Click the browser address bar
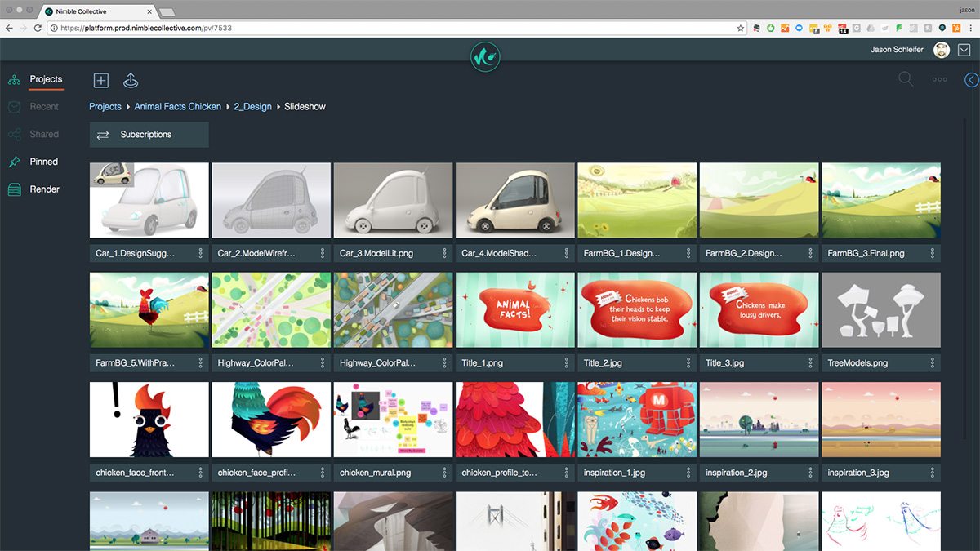 392,28
